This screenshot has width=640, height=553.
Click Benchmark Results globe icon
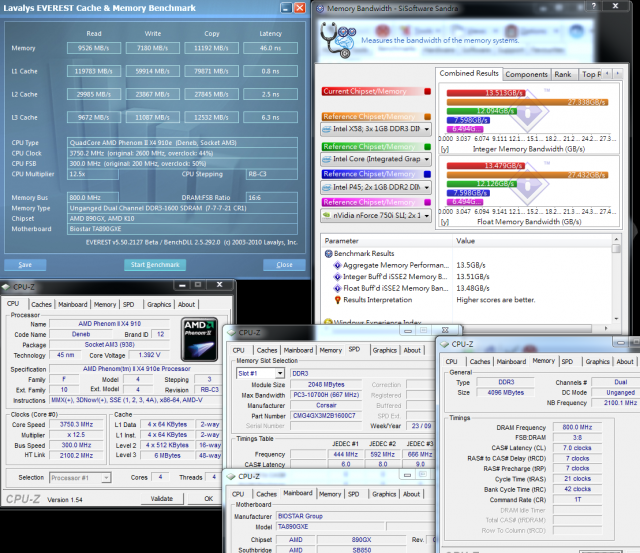(x=329, y=254)
